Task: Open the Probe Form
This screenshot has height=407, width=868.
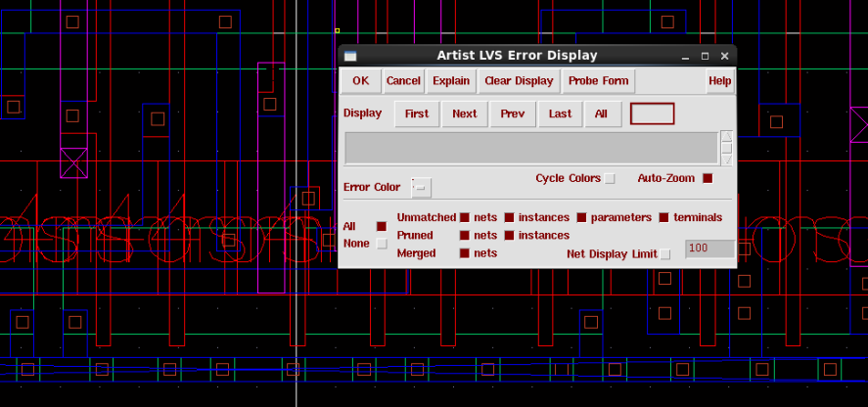Action: click(598, 81)
